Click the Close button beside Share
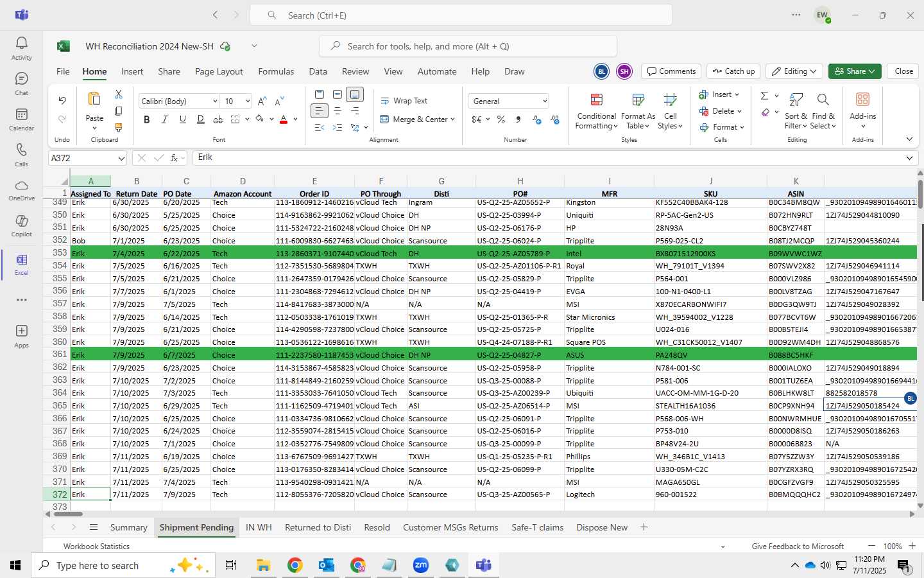This screenshot has width=924, height=578. (x=903, y=71)
